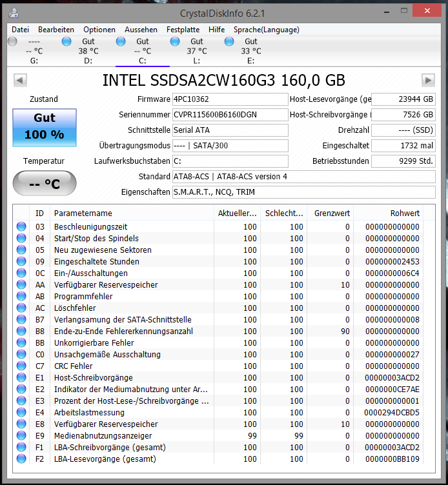Click status icon for E3 Prozent der Host-Lese row

point(21,401)
